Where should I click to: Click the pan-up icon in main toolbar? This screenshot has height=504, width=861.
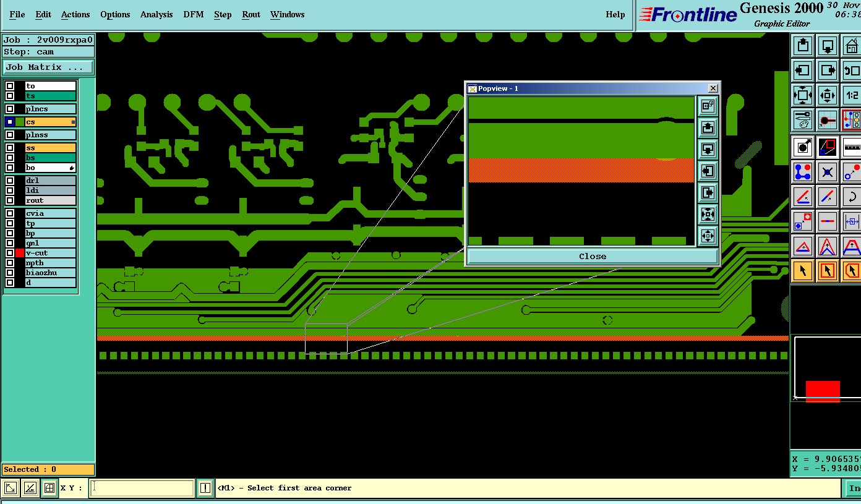[x=803, y=46]
